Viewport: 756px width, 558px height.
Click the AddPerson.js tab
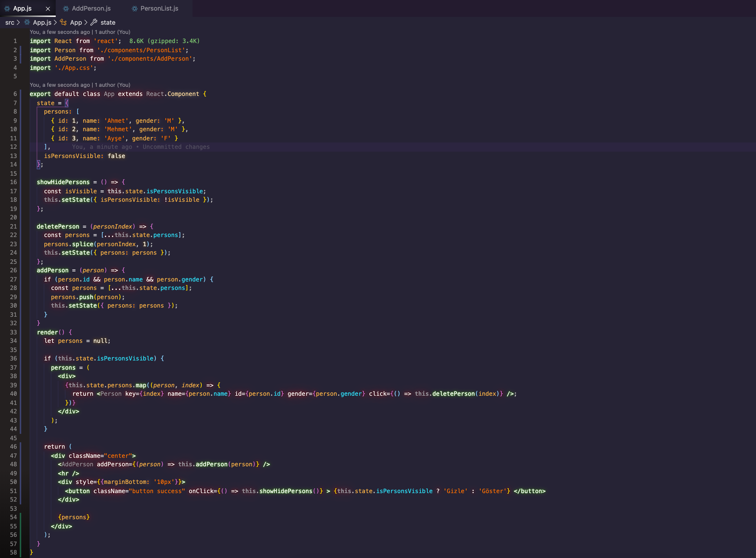[x=91, y=8]
